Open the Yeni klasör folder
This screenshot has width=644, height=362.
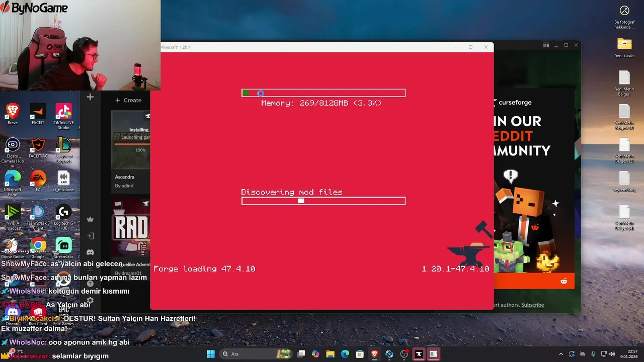coord(624,47)
